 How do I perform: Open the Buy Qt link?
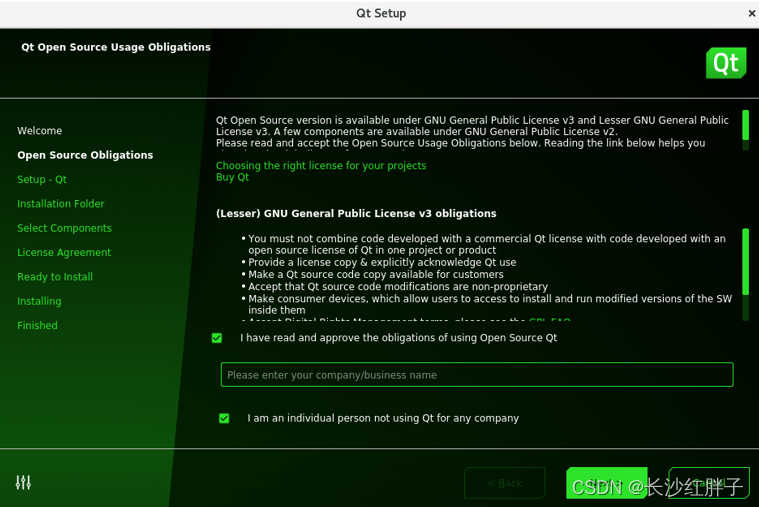coord(232,177)
